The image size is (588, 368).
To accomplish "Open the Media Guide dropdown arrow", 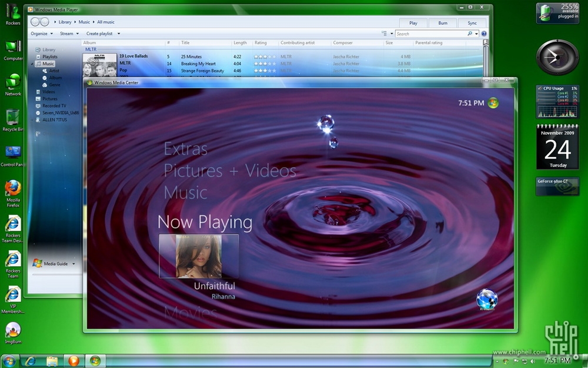I will 73,264.
